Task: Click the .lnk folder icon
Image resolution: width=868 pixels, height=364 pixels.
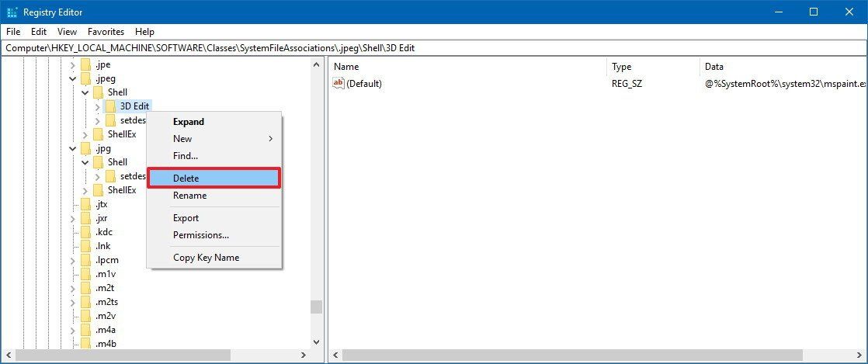Action: click(85, 246)
